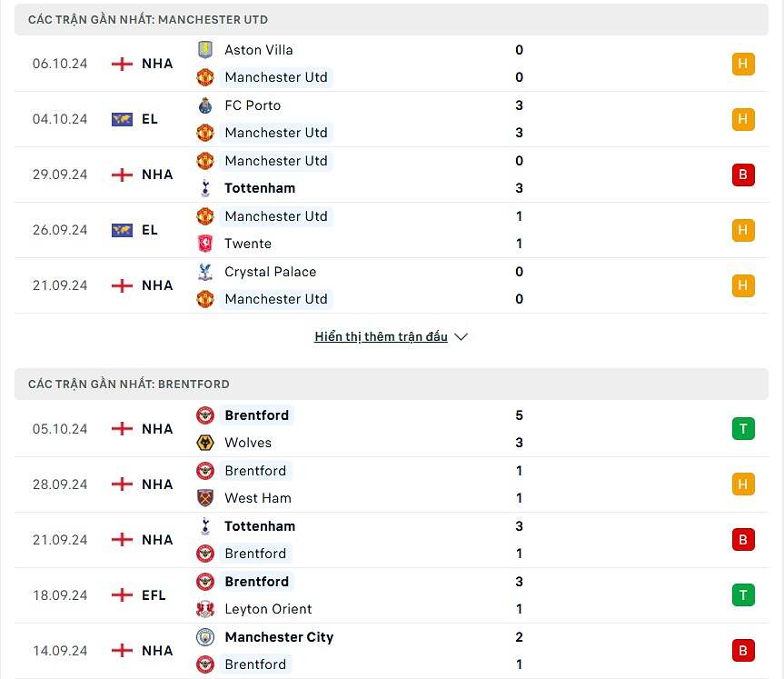Click the orange H badge on 28.09.24
The image size is (784, 679).
point(743,484)
